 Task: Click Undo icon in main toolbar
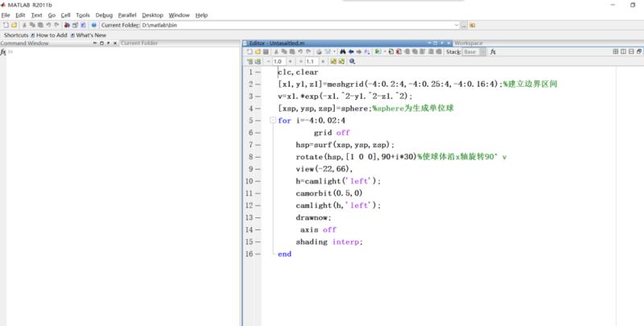pos(48,25)
